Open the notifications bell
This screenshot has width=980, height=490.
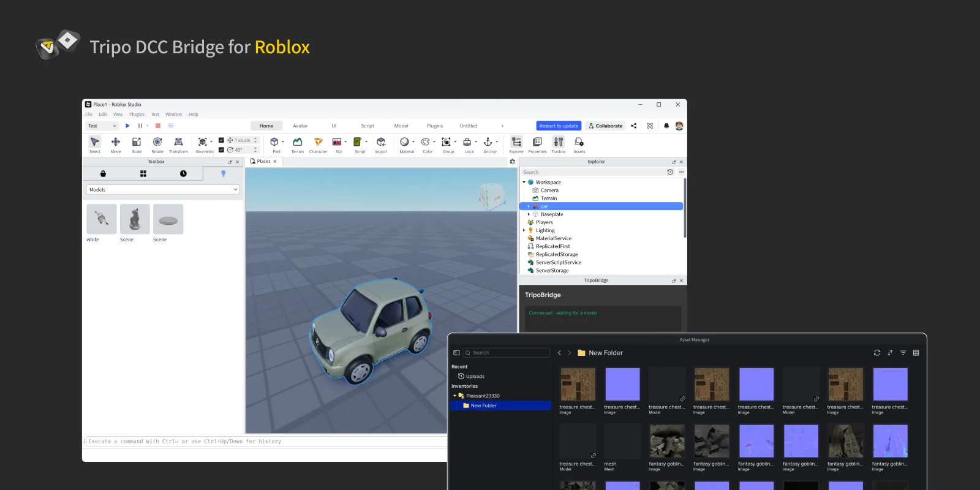pyautogui.click(x=666, y=126)
